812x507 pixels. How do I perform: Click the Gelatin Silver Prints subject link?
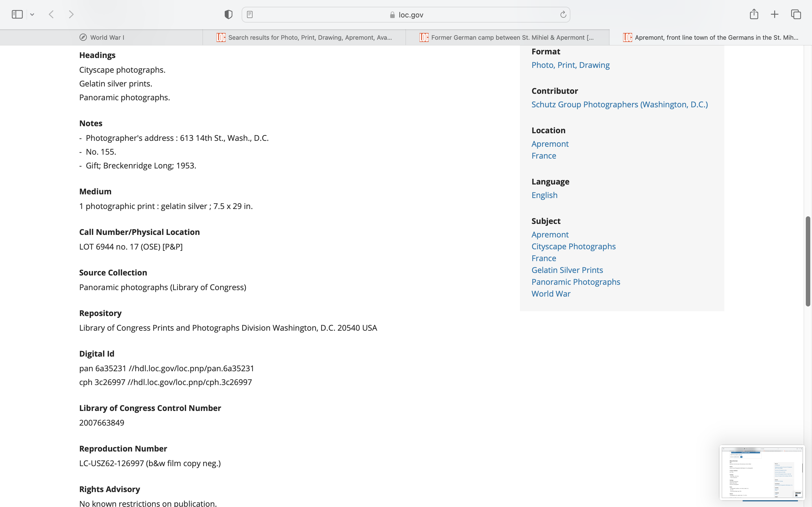point(567,270)
